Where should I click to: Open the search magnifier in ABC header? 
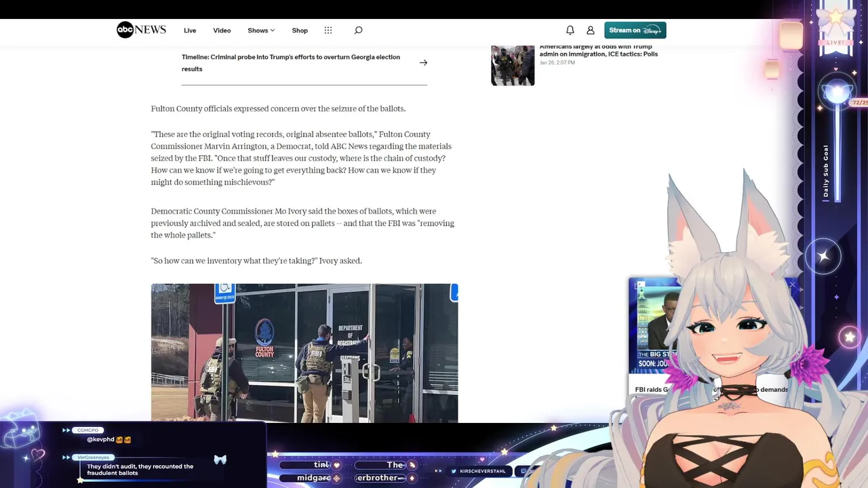click(358, 30)
